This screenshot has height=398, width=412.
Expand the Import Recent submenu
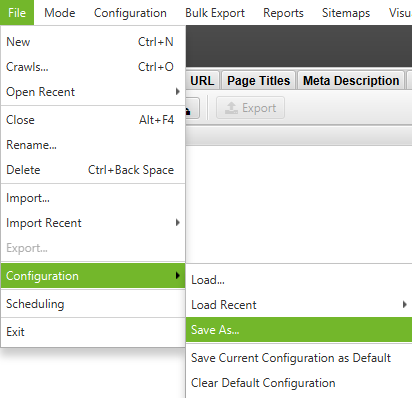pyautogui.click(x=93, y=223)
